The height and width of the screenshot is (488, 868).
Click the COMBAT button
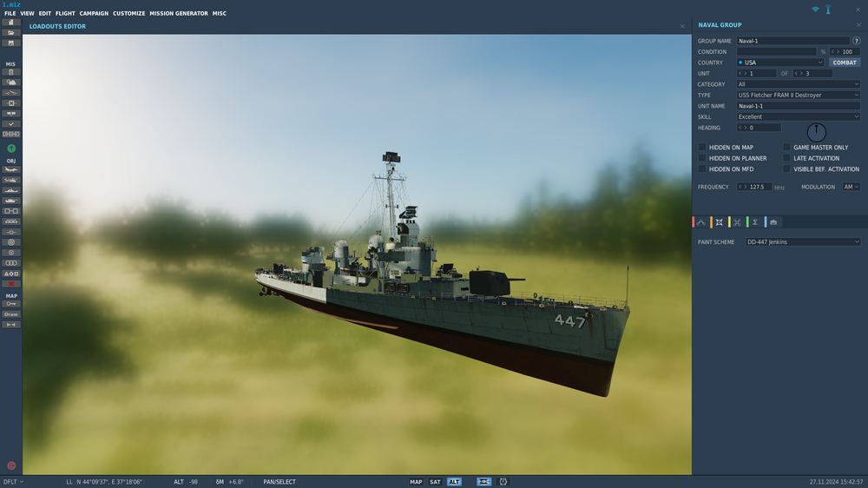coord(845,63)
